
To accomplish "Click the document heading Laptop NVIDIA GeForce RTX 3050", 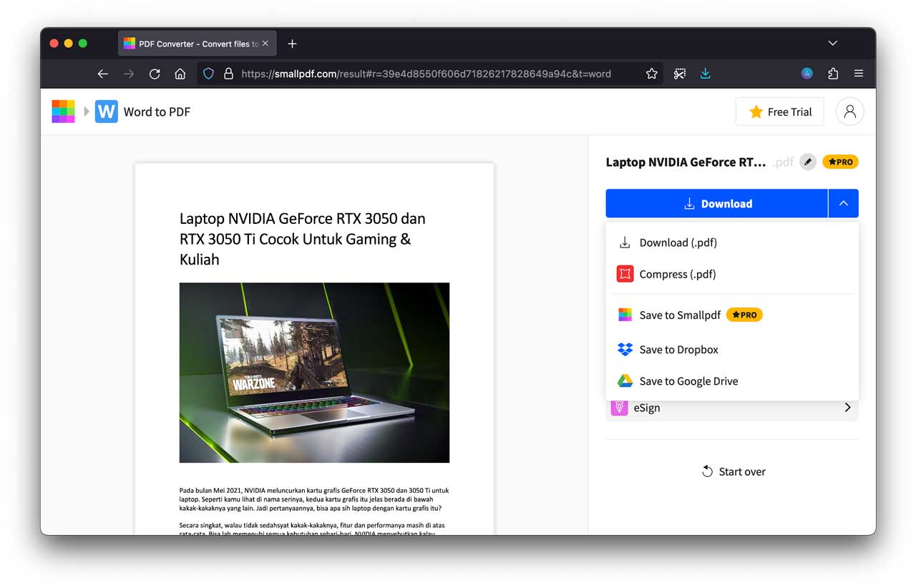I will (303, 239).
